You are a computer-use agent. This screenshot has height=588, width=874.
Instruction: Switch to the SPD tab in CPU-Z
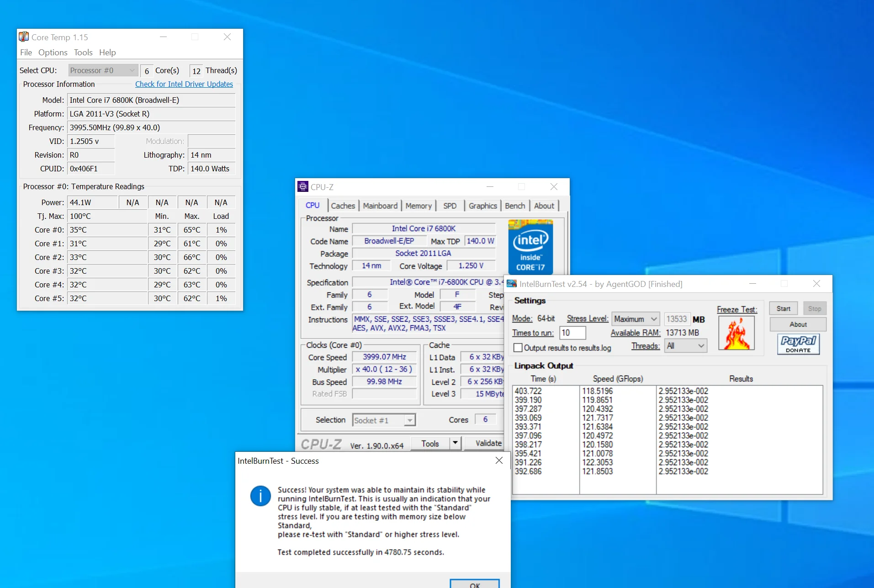tap(450, 206)
